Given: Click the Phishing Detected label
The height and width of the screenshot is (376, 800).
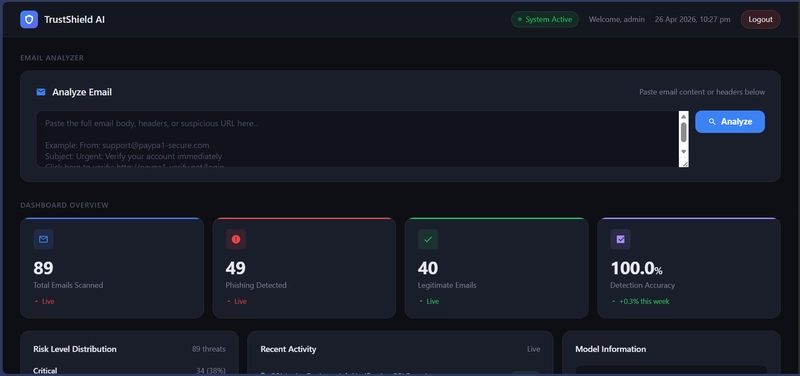Looking at the screenshot, I should point(256,285).
